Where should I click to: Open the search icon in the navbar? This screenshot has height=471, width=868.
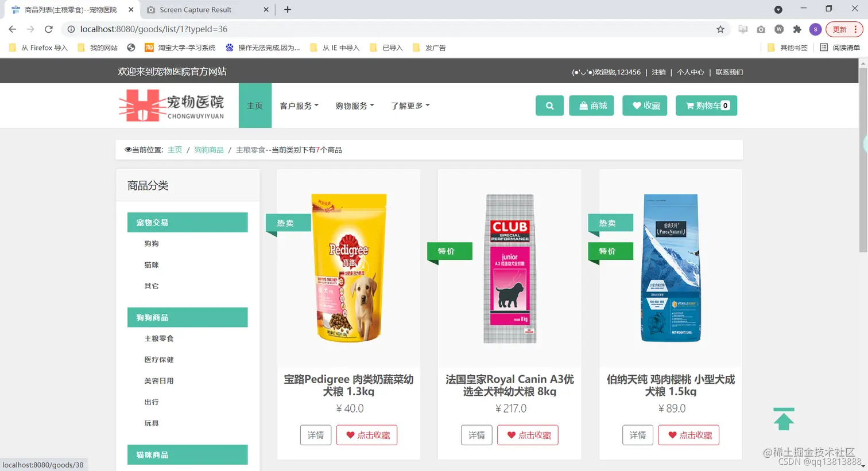click(549, 106)
